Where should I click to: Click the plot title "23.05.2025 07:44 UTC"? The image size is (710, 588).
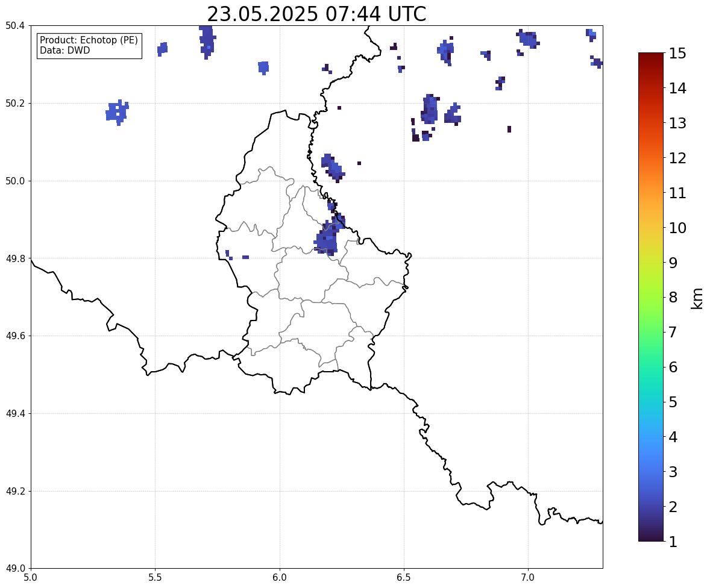tap(316, 14)
